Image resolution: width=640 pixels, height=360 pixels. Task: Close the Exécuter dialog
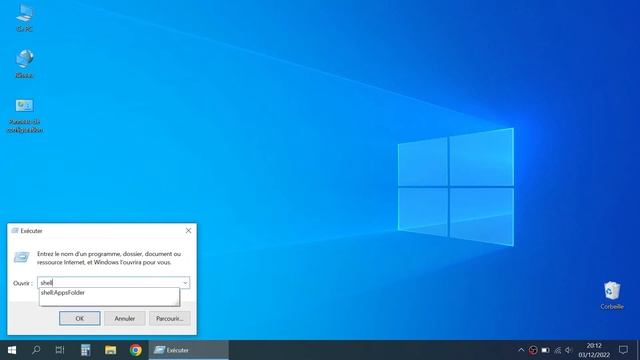[188, 231]
